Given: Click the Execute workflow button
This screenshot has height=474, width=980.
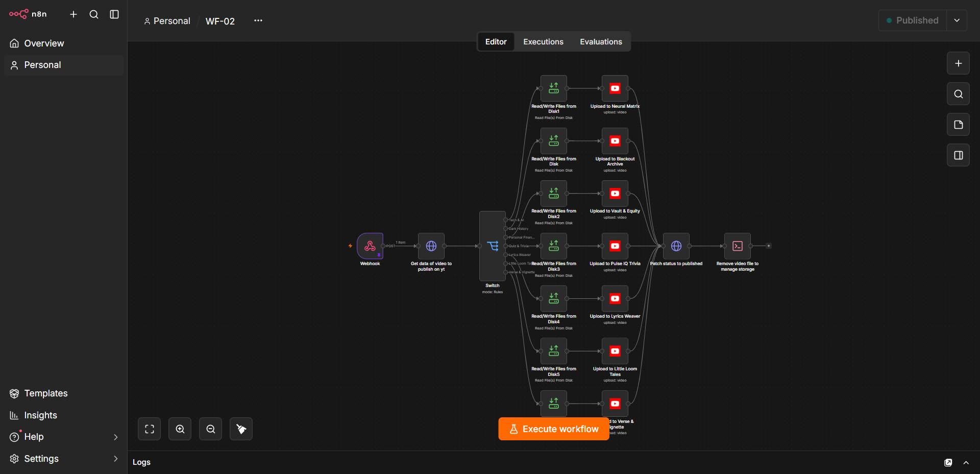Looking at the screenshot, I should (x=554, y=429).
